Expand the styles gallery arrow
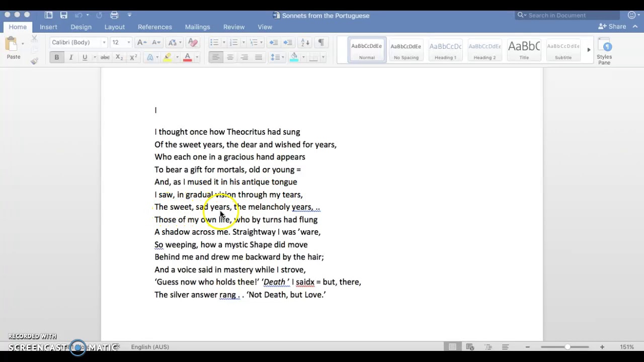 click(x=589, y=50)
